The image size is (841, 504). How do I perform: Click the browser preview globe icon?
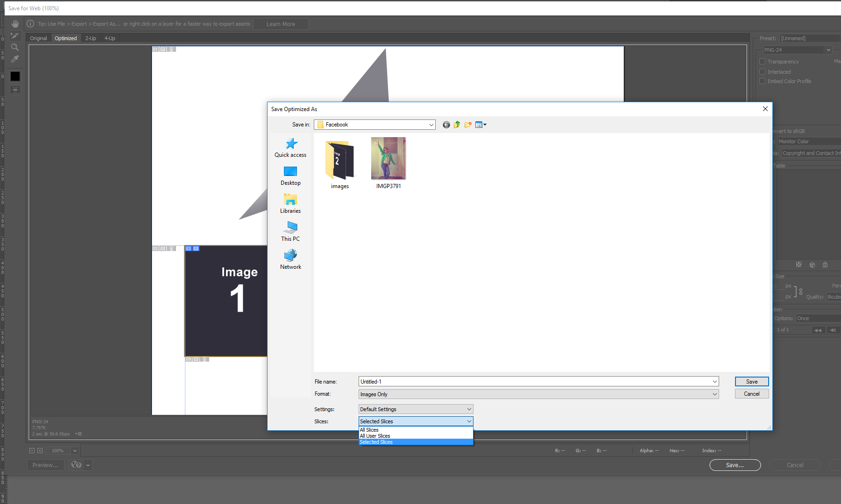77,465
